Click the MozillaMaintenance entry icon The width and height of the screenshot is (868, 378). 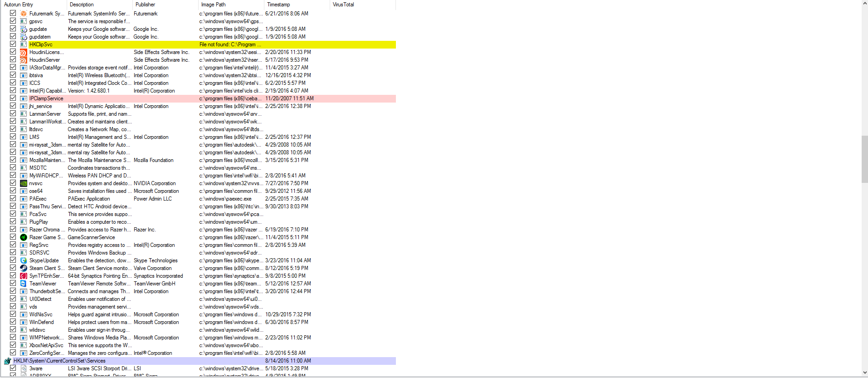coord(24,160)
